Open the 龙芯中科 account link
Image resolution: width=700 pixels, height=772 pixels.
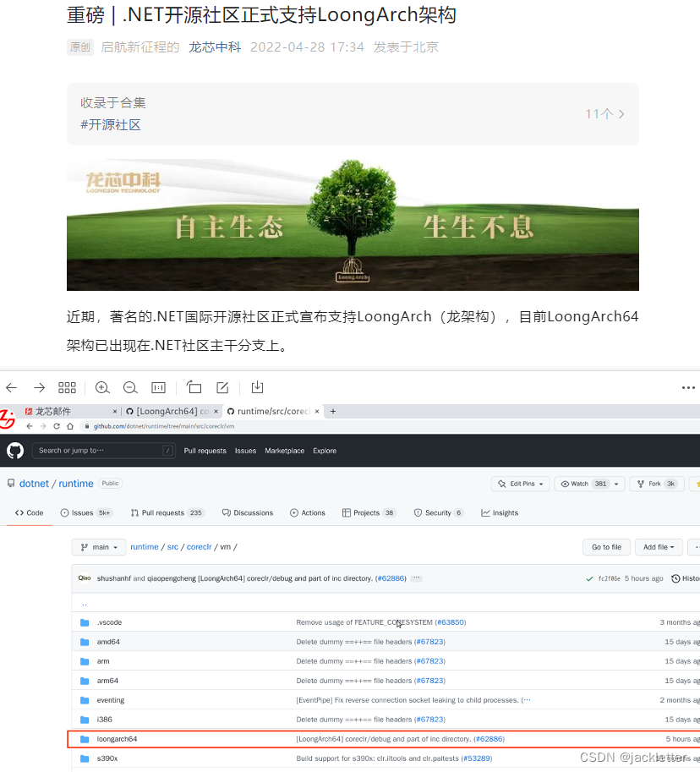pos(215,47)
